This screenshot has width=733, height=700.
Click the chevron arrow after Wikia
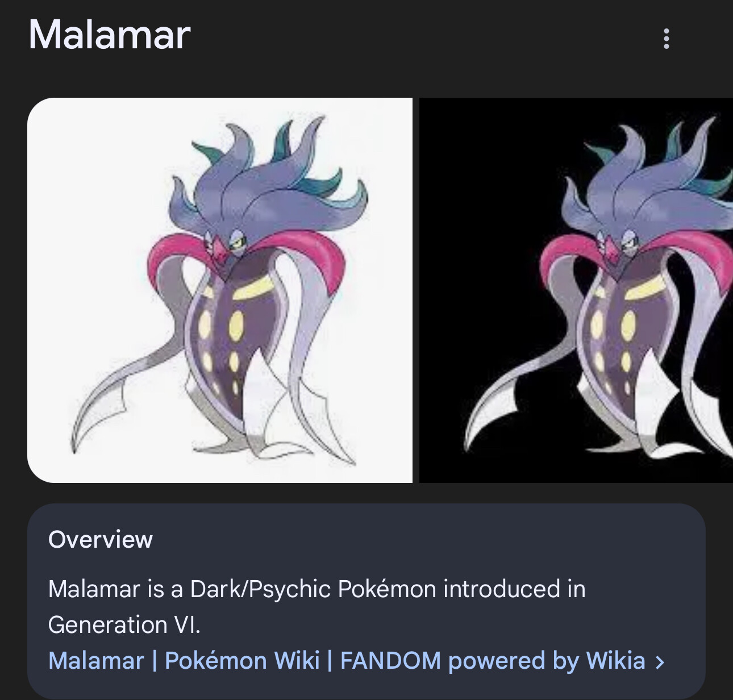[660, 662]
